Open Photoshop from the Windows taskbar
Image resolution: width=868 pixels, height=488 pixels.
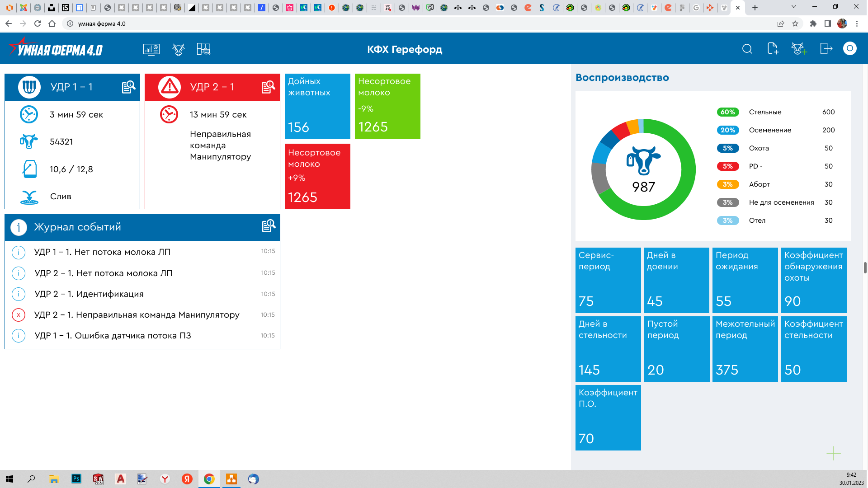[76, 479]
